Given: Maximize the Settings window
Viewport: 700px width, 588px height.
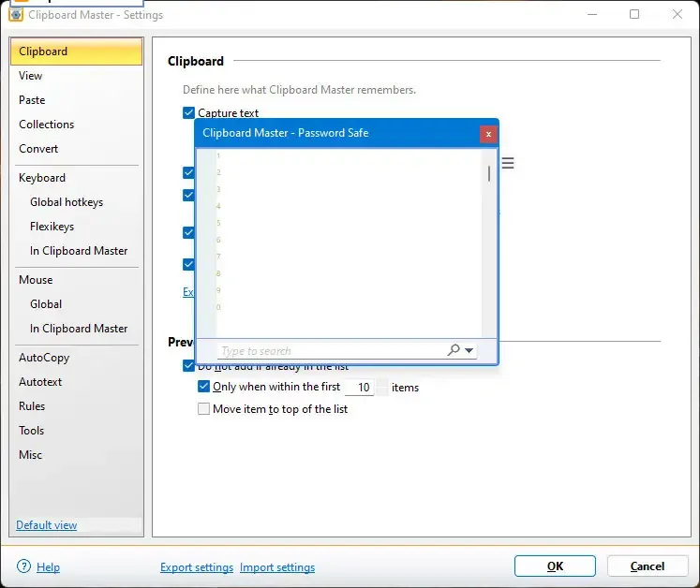Looking at the screenshot, I should [633, 14].
